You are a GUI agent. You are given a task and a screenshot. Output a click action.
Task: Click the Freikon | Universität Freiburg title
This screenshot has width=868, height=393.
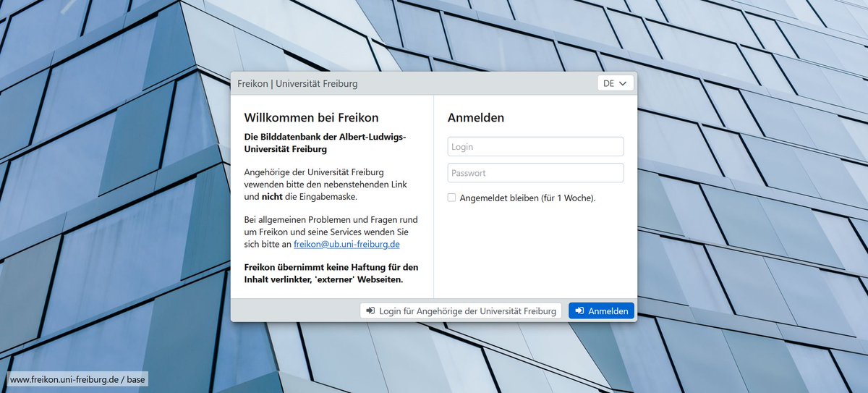tap(297, 83)
